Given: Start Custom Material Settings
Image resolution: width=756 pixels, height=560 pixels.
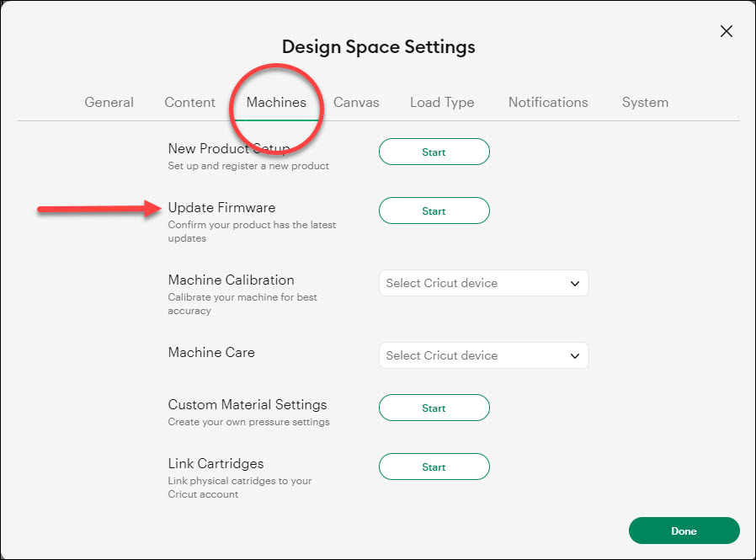Looking at the screenshot, I should (434, 408).
